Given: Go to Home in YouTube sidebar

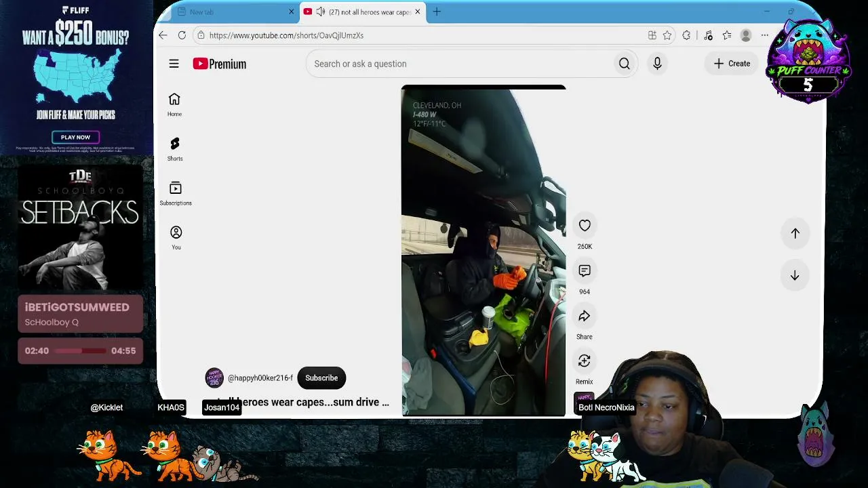Looking at the screenshot, I should pyautogui.click(x=174, y=104).
